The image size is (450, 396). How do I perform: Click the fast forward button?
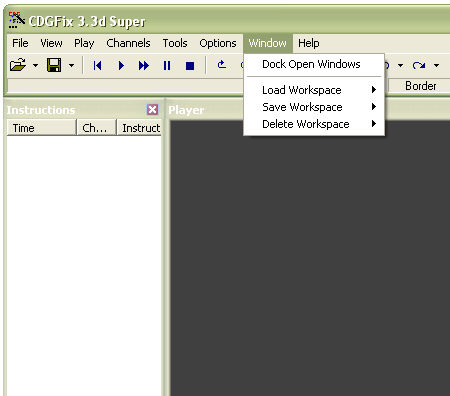tap(144, 65)
